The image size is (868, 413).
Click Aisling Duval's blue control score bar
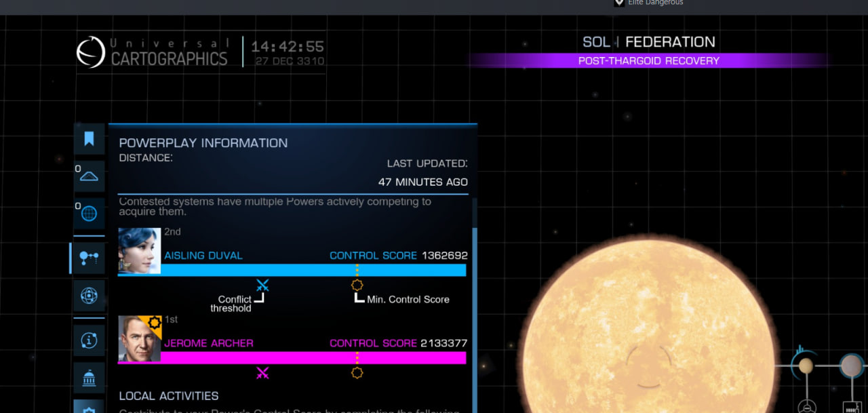tap(292, 270)
